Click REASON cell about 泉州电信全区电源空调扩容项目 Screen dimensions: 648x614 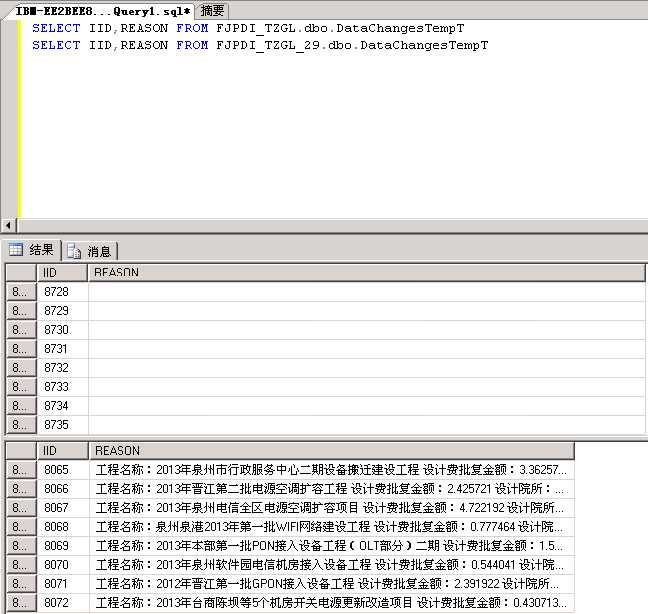(x=331, y=508)
